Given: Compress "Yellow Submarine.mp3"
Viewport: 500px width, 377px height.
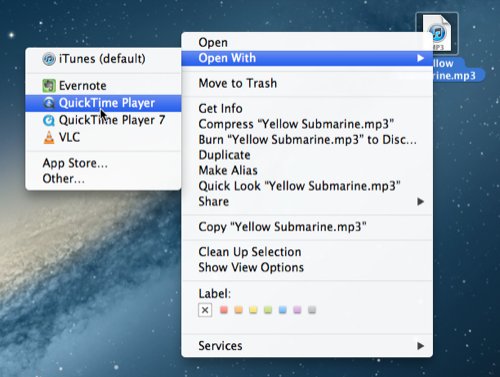Looking at the screenshot, I should click(307, 124).
